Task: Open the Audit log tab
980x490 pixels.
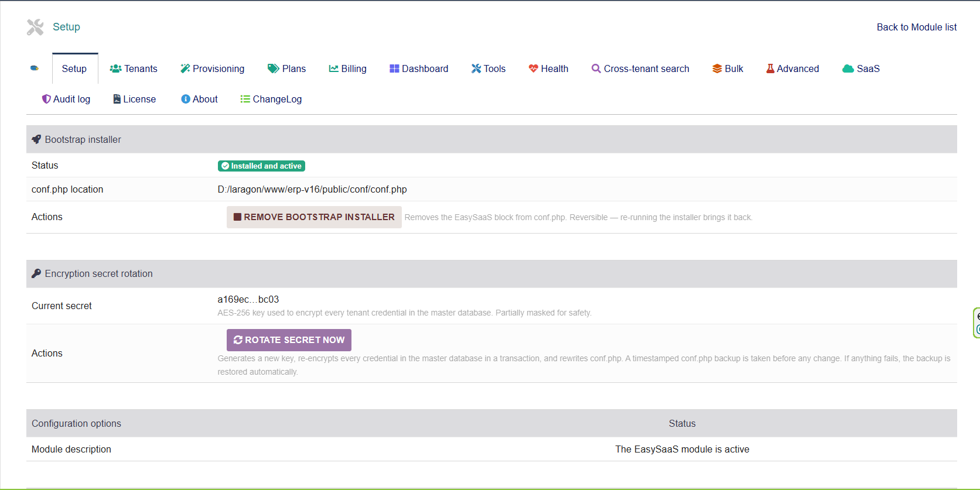Action: 66,99
